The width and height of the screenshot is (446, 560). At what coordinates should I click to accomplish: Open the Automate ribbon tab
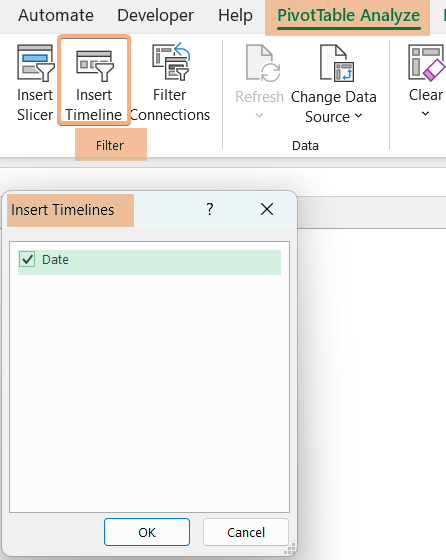pyautogui.click(x=56, y=15)
